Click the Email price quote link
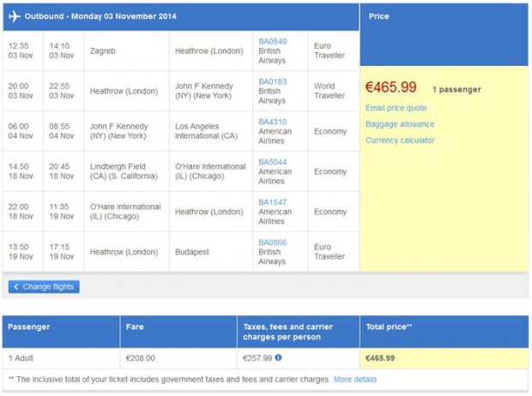 (x=396, y=108)
